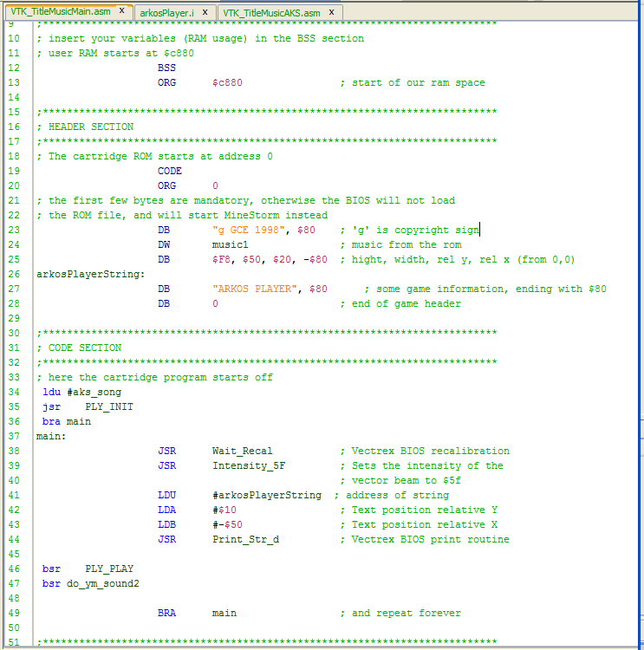Open the VTK_TitleMusicAKS.asm tab
The height and width of the screenshot is (650, 644).
270,12
